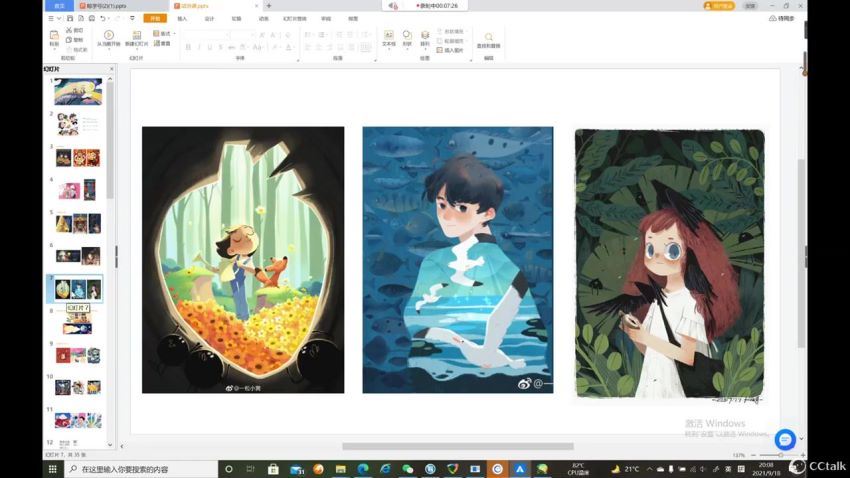The image size is (850, 478).
Task: Click the orange user login button
Action: click(x=719, y=5)
